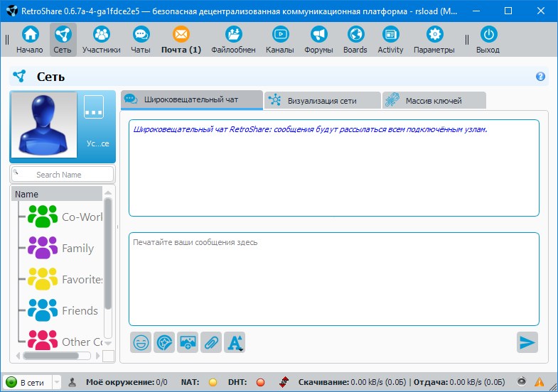
Task: Open the Почта (1) mail section
Action: (181, 40)
